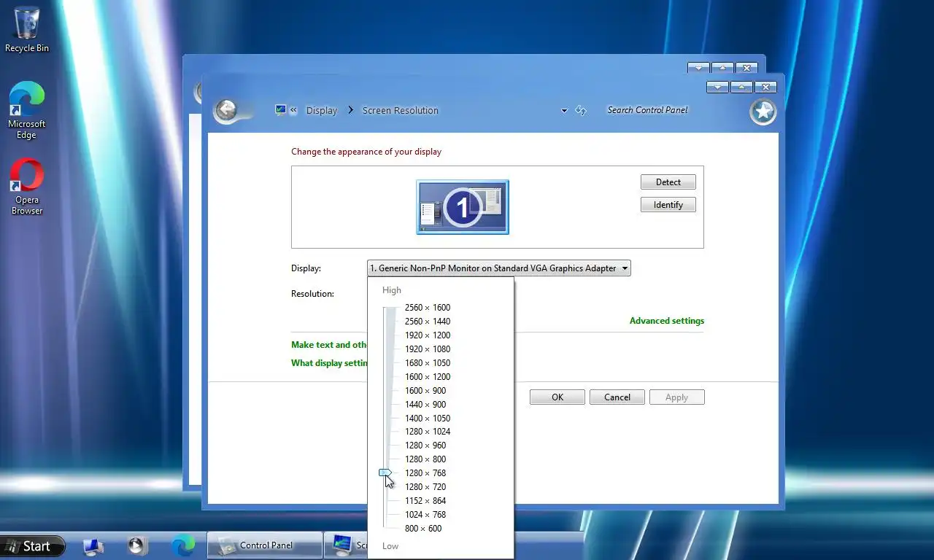Click the Screen Resolution taskbar button icon
This screenshot has width=934, height=560.
coord(341,545)
